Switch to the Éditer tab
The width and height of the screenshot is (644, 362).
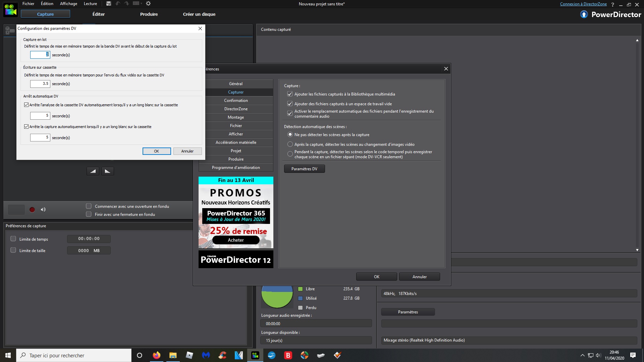pyautogui.click(x=99, y=14)
